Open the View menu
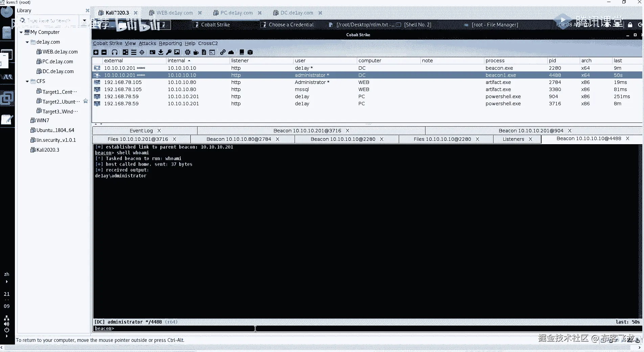644x352 pixels. point(130,43)
